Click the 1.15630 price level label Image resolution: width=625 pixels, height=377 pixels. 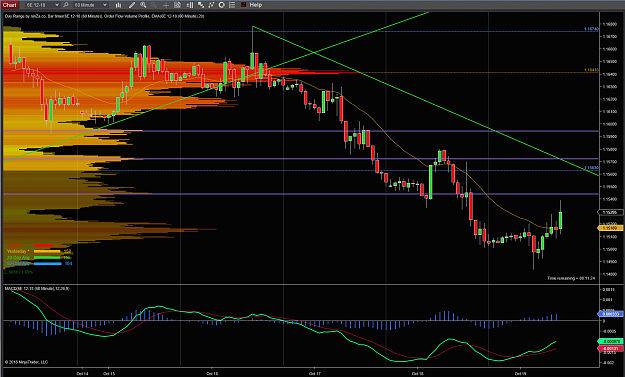pyautogui.click(x=591, y=168)
